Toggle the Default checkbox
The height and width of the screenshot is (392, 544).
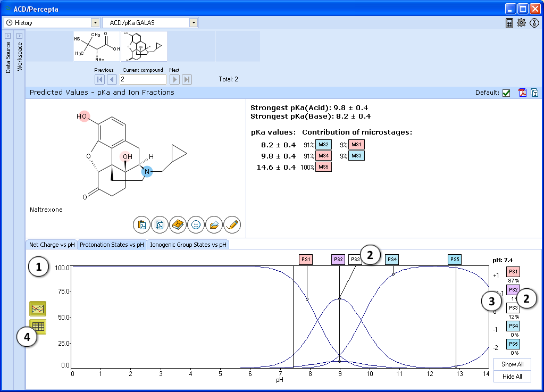click(506, 93)
